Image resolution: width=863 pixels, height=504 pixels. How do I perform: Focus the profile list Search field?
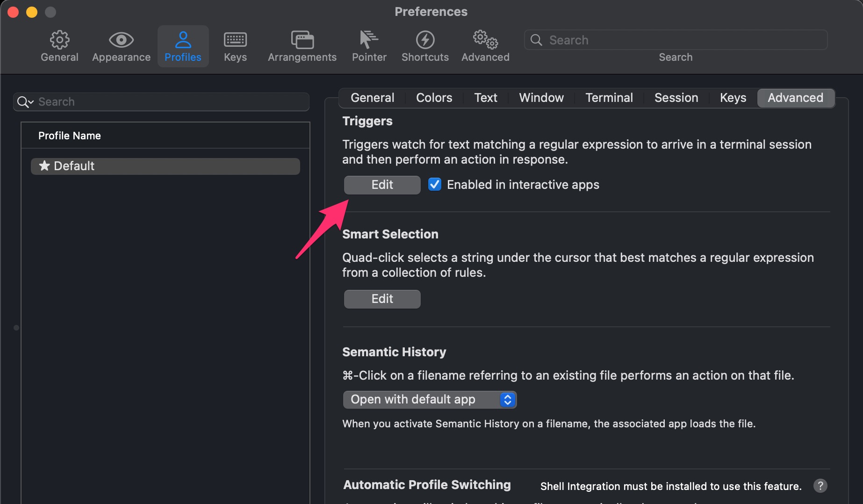coord(161,102)
